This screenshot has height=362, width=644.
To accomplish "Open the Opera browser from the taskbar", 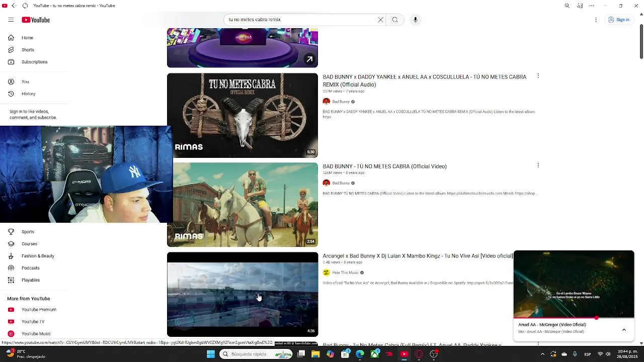I will click(419, 354).
